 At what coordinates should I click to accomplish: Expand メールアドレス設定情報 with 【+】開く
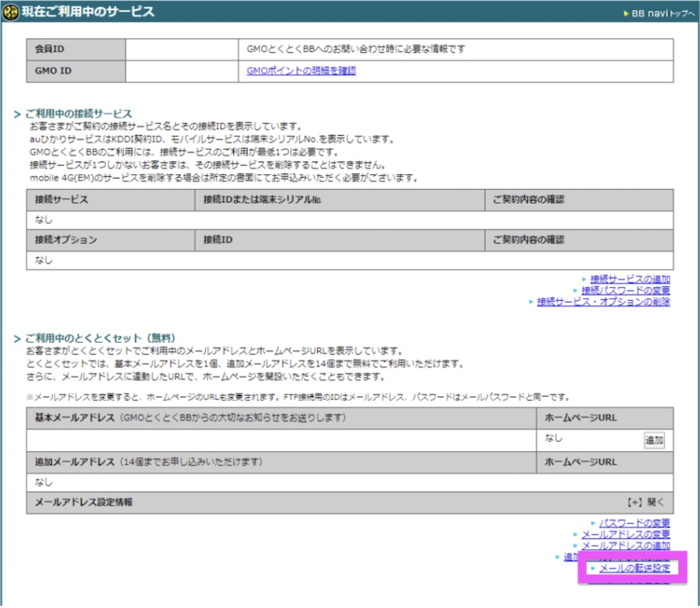[645, 502]
